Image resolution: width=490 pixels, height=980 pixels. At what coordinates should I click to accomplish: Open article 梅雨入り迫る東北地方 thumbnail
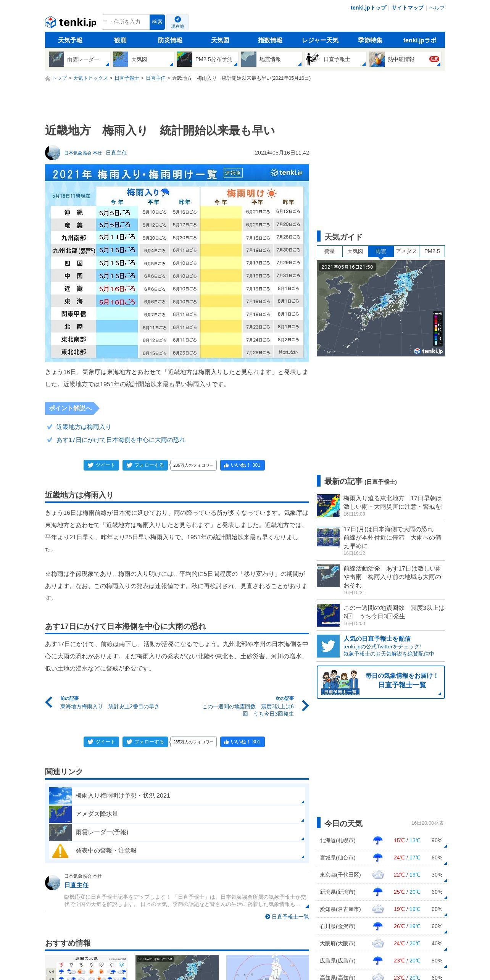click(328, 506)
